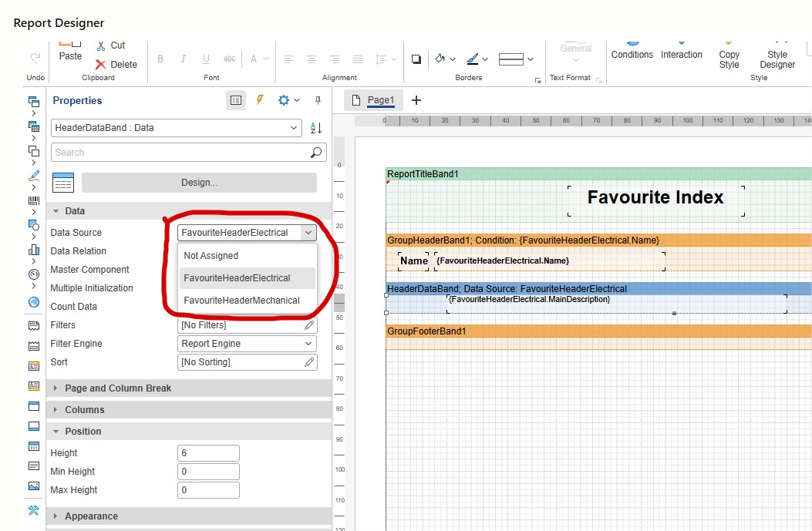Switch to the Page1 tab
This screenshot has height=531, width=812.
click(x=380, y=99)
